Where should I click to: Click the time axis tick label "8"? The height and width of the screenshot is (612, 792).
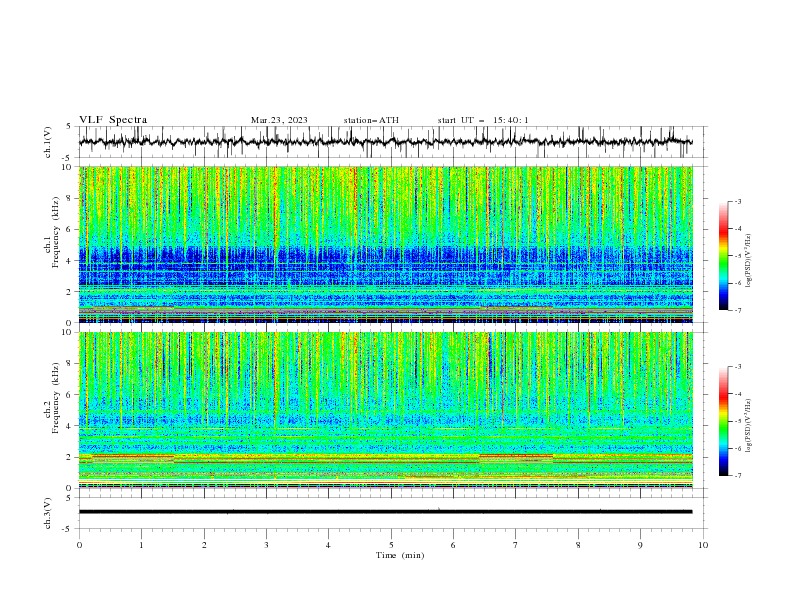tap(578, 545)
